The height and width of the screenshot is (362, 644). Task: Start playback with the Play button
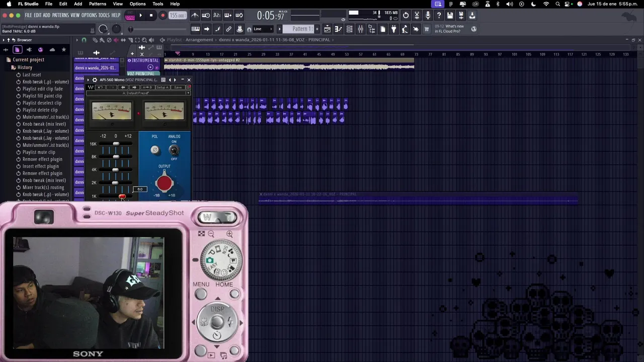tap(140, 16)
